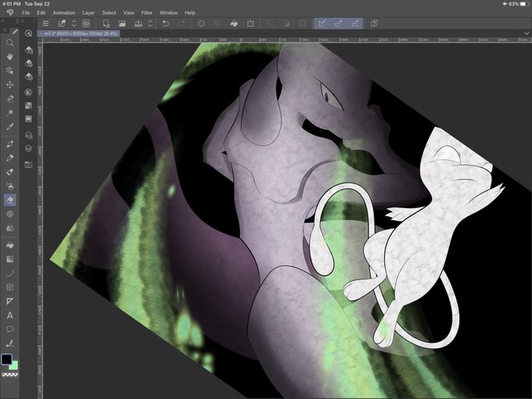
Task: Select the Gradient tool
Action: pyautogui.click(x=10, y=259)
